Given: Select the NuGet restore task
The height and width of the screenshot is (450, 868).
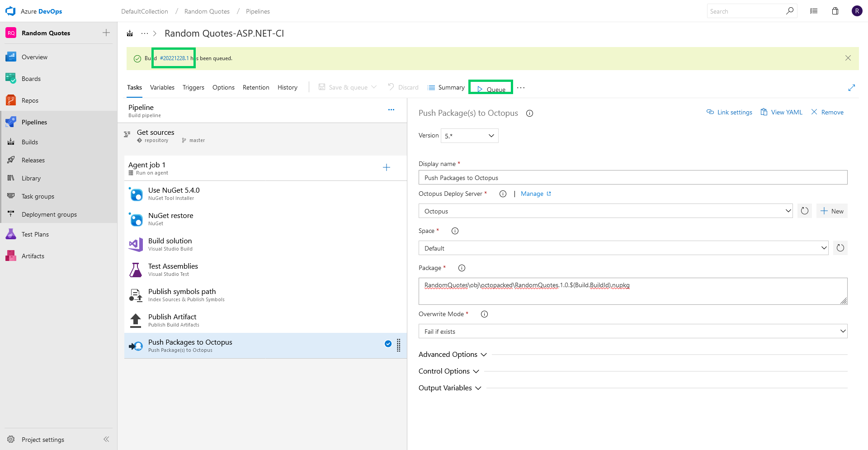Looking at the screenshot, I should [x=265, y=219].
